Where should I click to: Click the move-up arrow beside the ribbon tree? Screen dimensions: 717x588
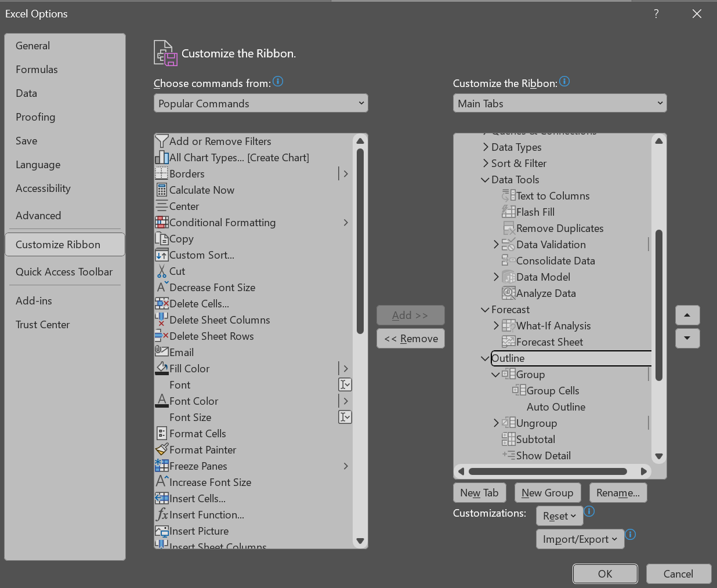pyautogui.click(x=687, y=315)
